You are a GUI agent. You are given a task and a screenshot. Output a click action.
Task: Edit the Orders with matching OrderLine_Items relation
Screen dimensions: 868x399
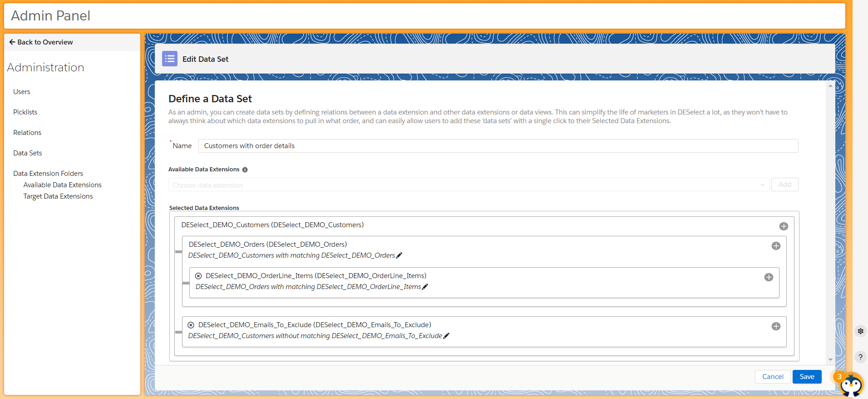(x=425, y=287)
